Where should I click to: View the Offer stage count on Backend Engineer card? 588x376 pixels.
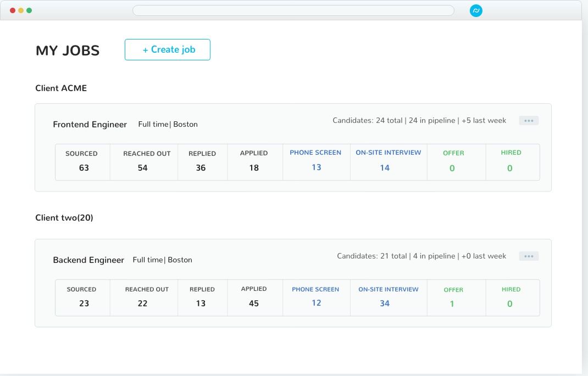[x=452, y=296]
